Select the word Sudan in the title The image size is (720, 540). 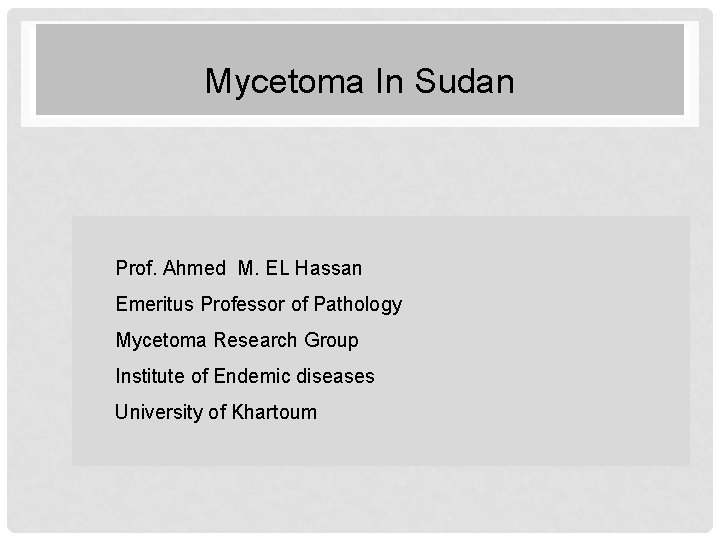point(464,81)
